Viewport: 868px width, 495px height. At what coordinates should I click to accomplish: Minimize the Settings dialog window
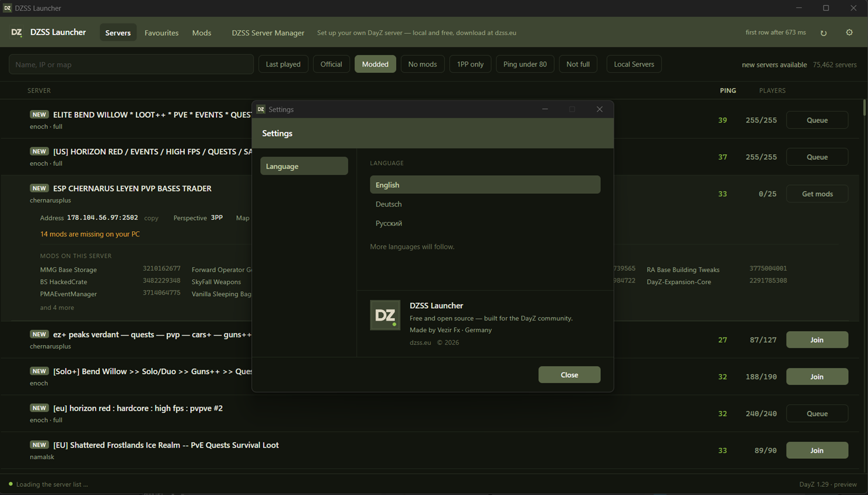pyautogui.click(x=545, y=109)
